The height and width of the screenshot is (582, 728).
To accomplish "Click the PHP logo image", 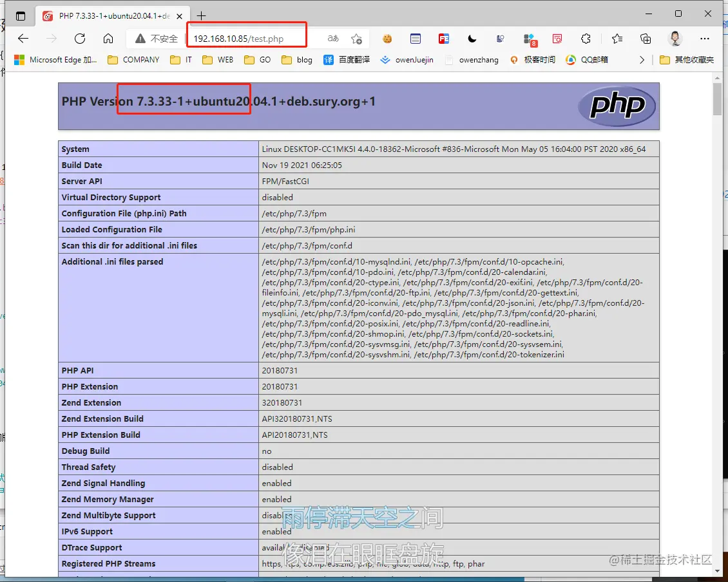I will [x=617, y=106].
